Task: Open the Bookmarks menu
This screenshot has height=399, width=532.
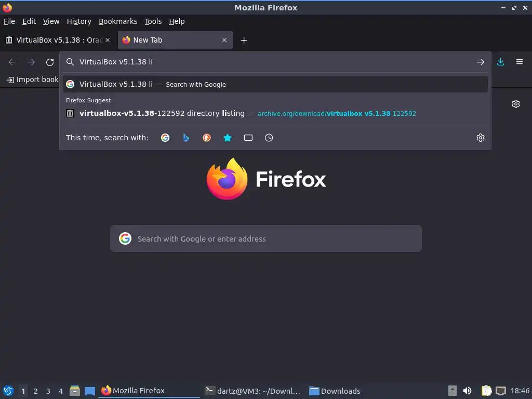Action: coord(118,21)
